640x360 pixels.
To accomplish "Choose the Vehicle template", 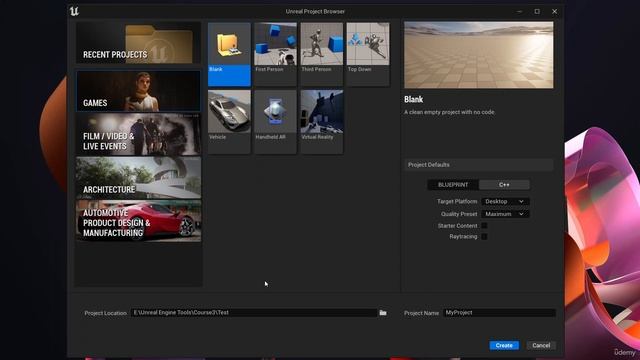I will pos(229,122).
